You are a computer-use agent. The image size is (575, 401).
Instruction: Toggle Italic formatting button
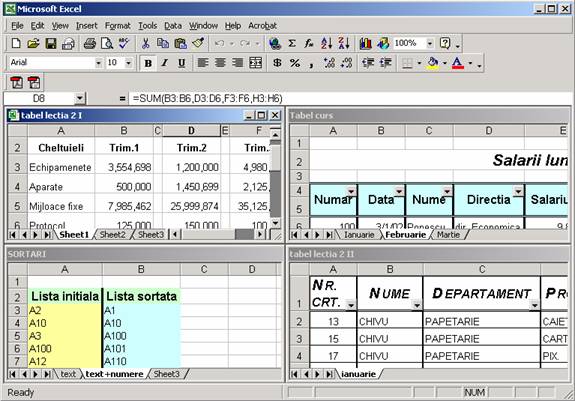pos(165,63)
